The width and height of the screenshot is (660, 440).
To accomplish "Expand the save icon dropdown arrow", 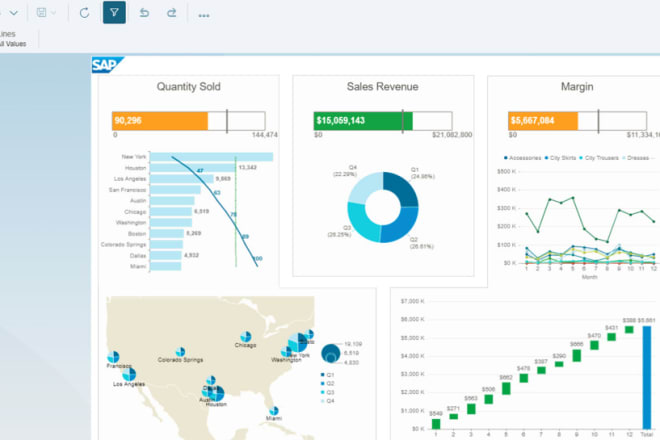I will [x=54, y=13].
